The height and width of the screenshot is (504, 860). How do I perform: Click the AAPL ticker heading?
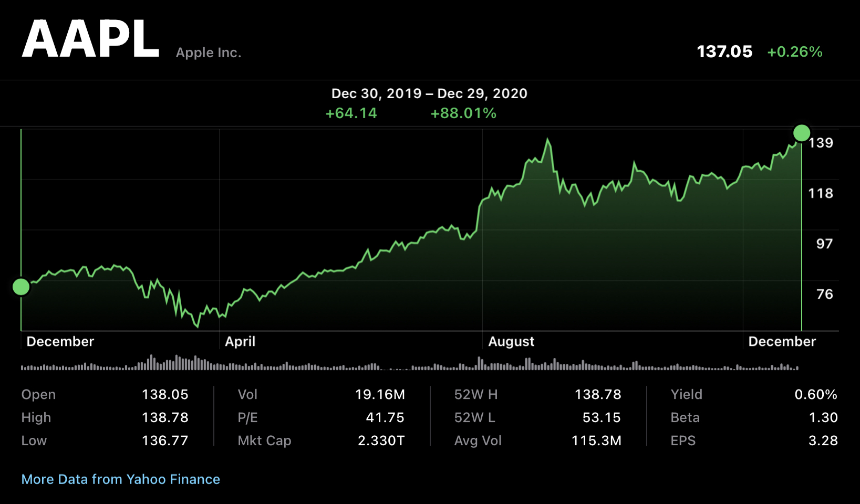pos(90,39)
